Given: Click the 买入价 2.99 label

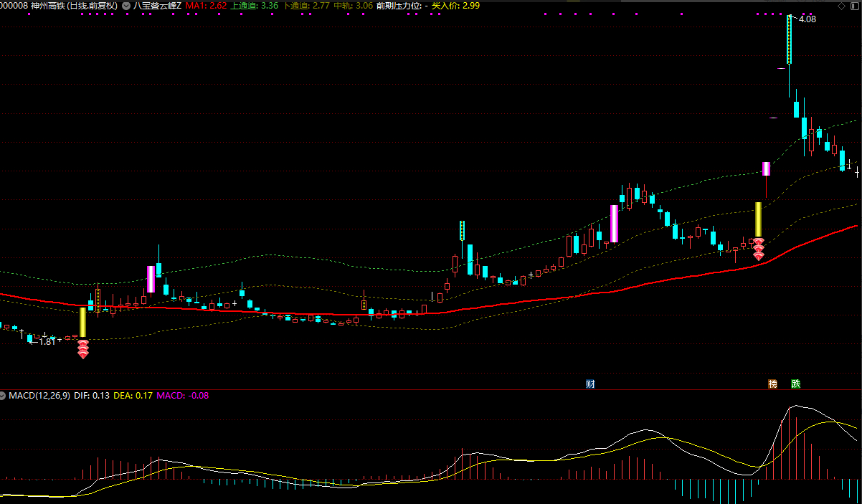Looking at the screenshot, I should [x=455, y=6].
